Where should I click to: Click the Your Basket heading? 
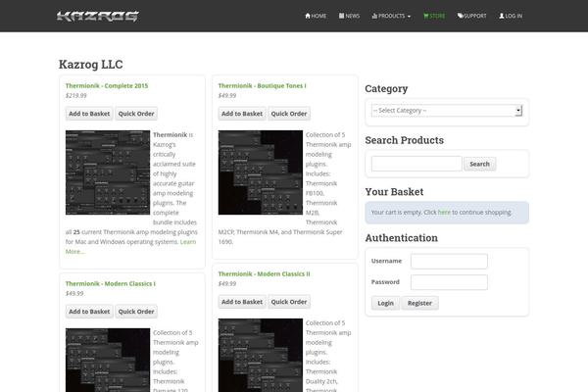click(394, 192)
